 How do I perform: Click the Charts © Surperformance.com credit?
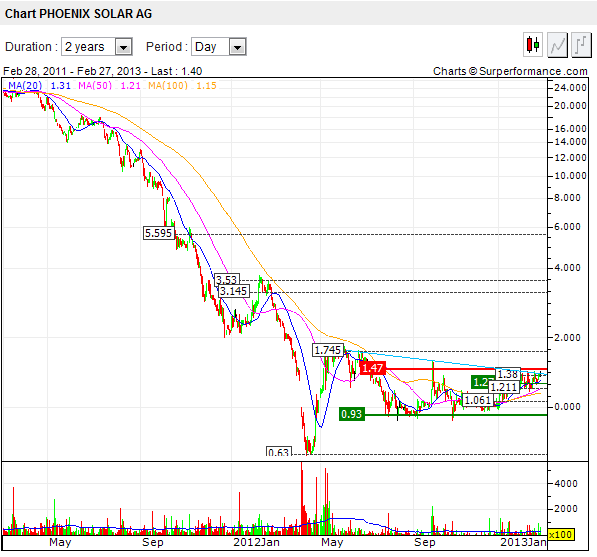tap(510, 71)
